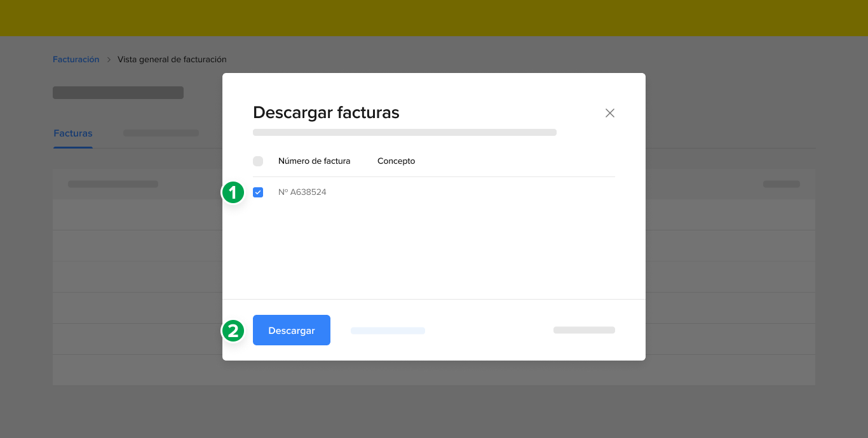Switch to the Facturas tab
This screenshot has width=868, height=438.
(x=73, y=133)
